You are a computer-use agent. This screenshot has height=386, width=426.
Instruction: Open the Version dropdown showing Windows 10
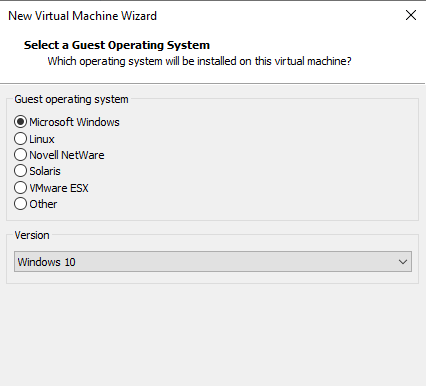pos(213,262)
